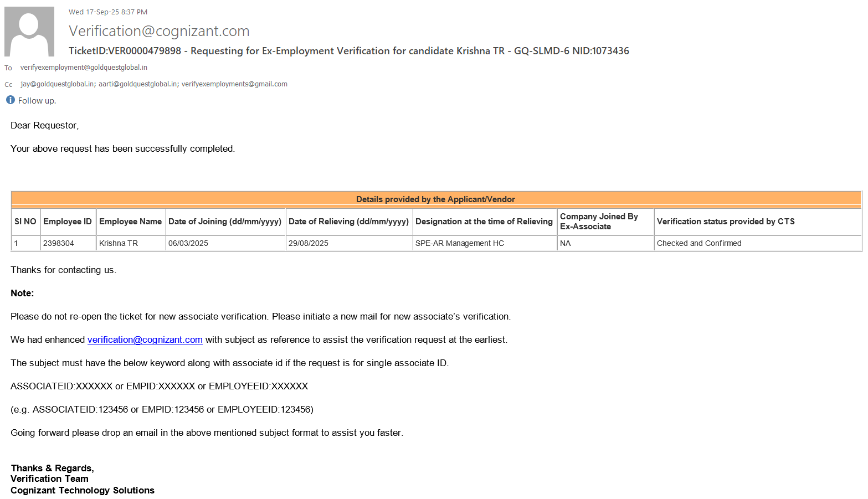Screen dimensions: 868x499
Task: Click the sender avatar placeholder picture
Action: coord(29,32)
